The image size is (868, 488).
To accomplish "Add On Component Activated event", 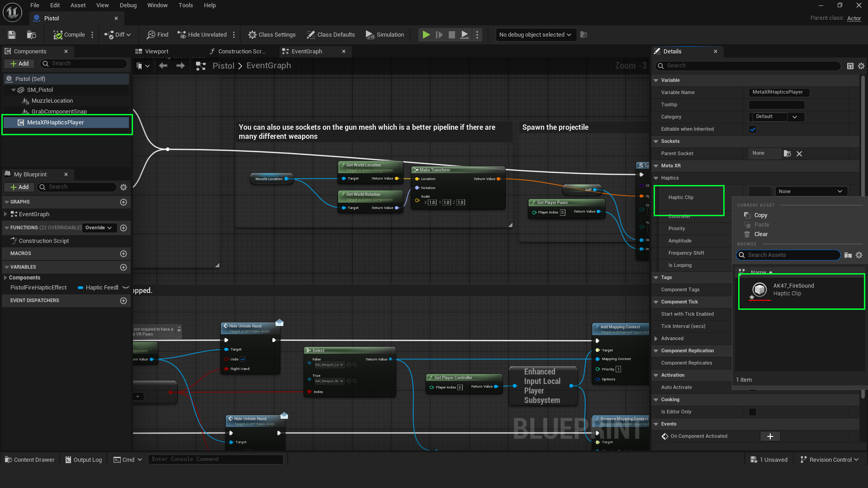I will tap(770, 436).
